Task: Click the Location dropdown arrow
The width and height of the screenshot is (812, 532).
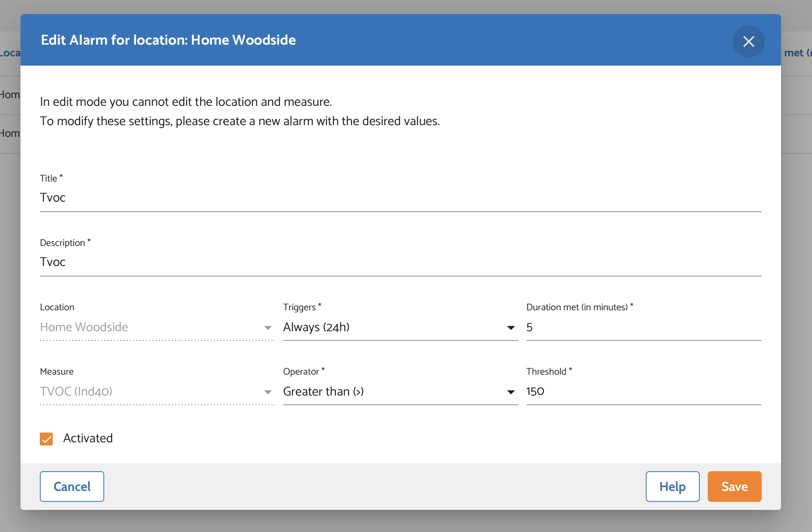Action: pos(268,328)
